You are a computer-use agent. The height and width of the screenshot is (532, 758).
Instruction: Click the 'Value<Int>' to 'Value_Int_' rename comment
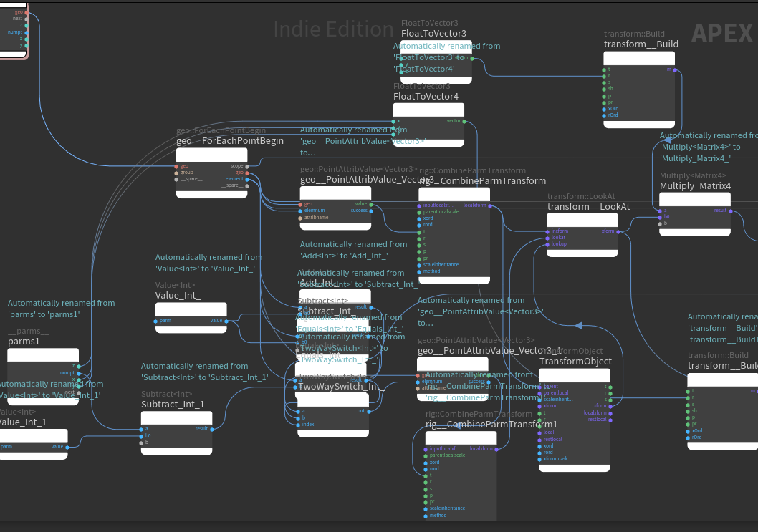[x=208, y=263]
